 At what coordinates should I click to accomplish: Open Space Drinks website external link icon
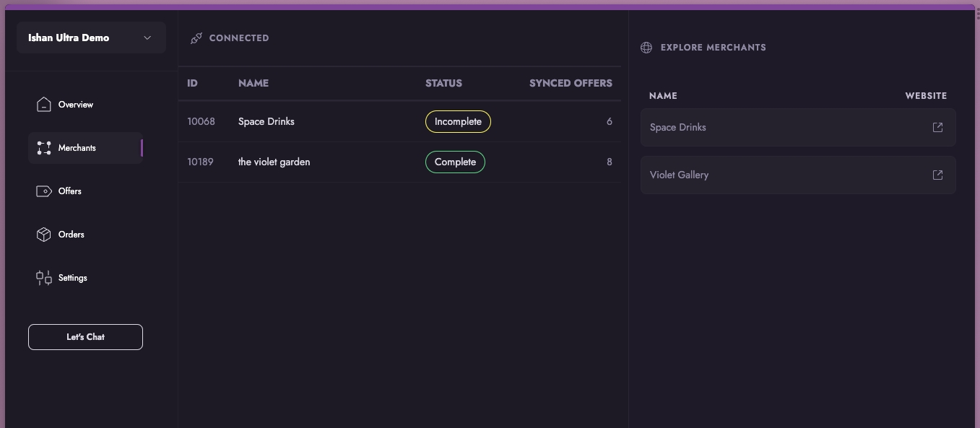click(x=937, y=127)
